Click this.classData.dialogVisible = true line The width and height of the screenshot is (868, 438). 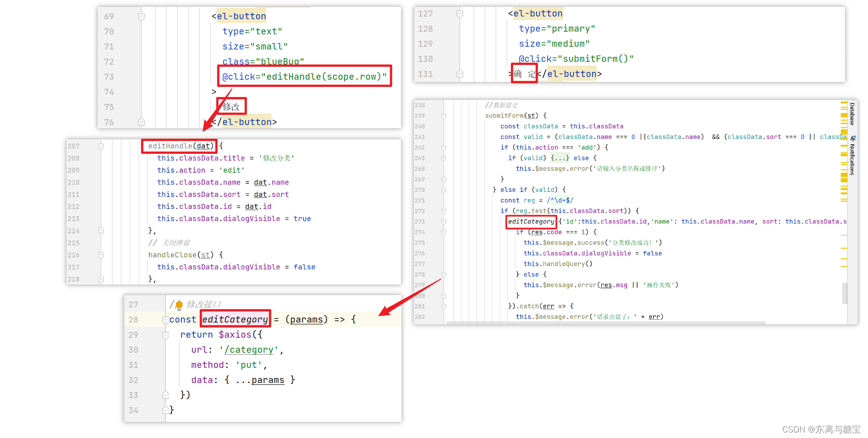[x=234, y=219]
